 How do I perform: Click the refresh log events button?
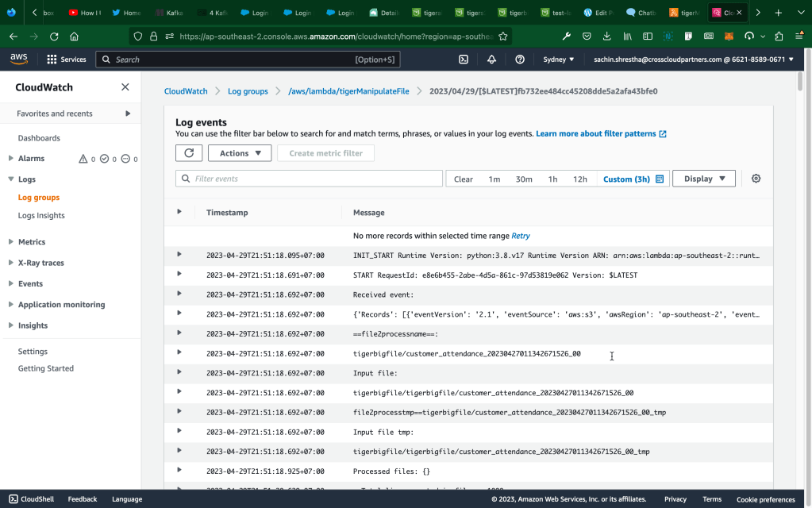188,153
